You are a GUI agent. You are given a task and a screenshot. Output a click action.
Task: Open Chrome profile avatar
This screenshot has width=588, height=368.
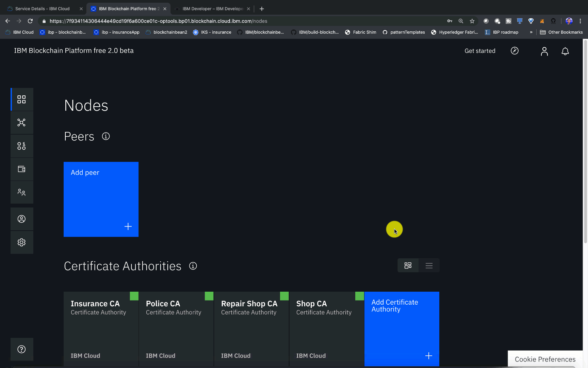click(569, 21)
